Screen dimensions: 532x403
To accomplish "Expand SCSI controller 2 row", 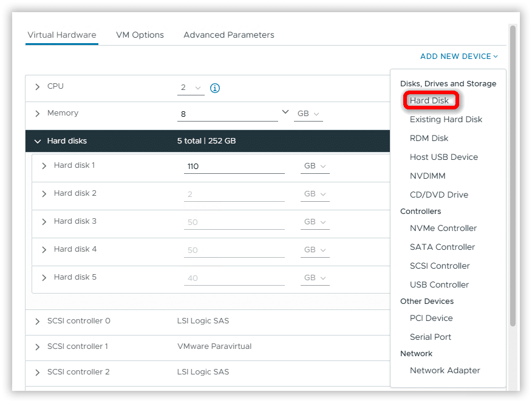I will (38, 373).
